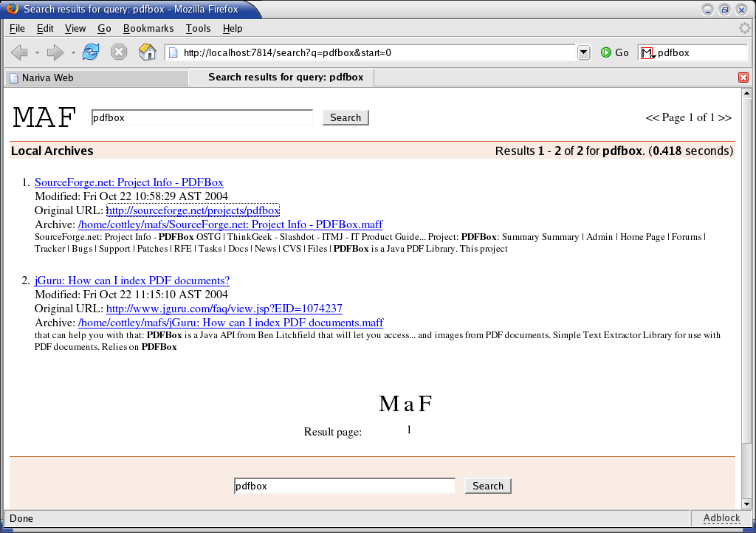Click the top Search button beside MAF
The image size is (756, 533).
(x=346, y=117)
